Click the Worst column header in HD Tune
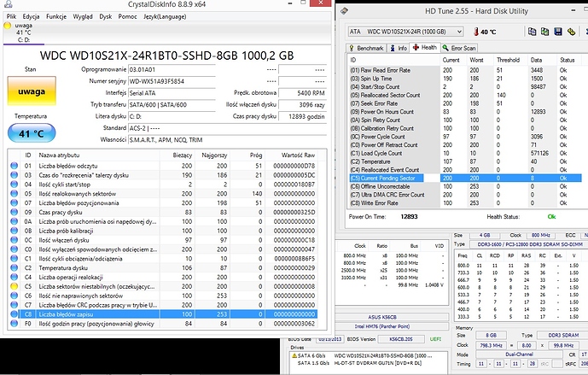The height and width of the screenshot is (375, 588). tap(476, 60)
